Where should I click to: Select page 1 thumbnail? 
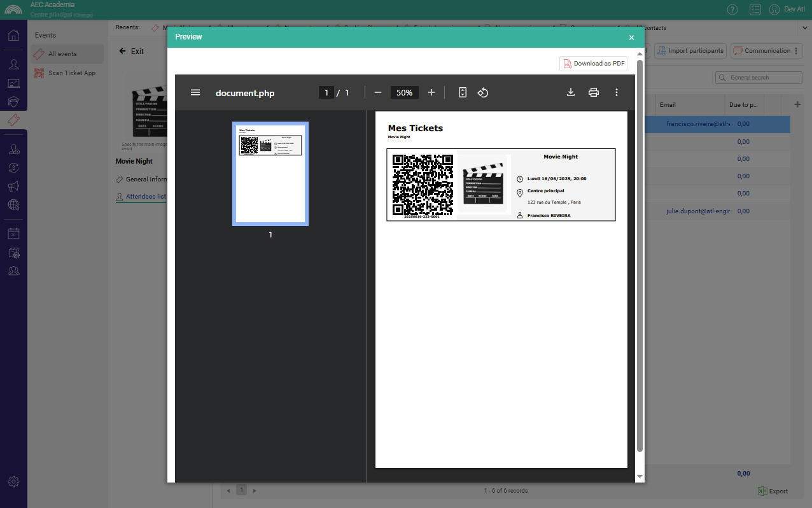coord(270,174)
